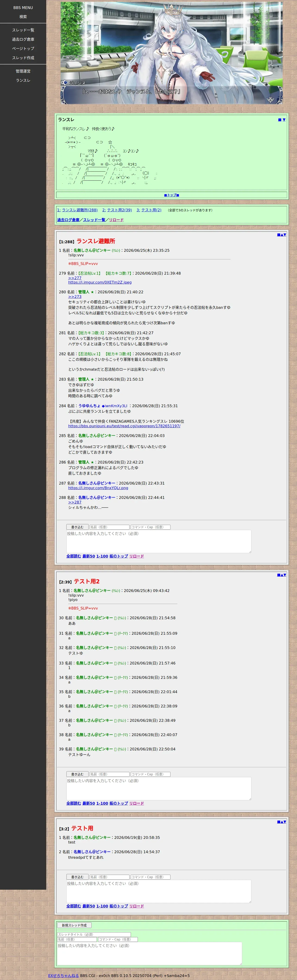Focus コマンド・Cap field in ランスレ避難所 form
This screenshot has height=980, width=297.
[150, 527]
